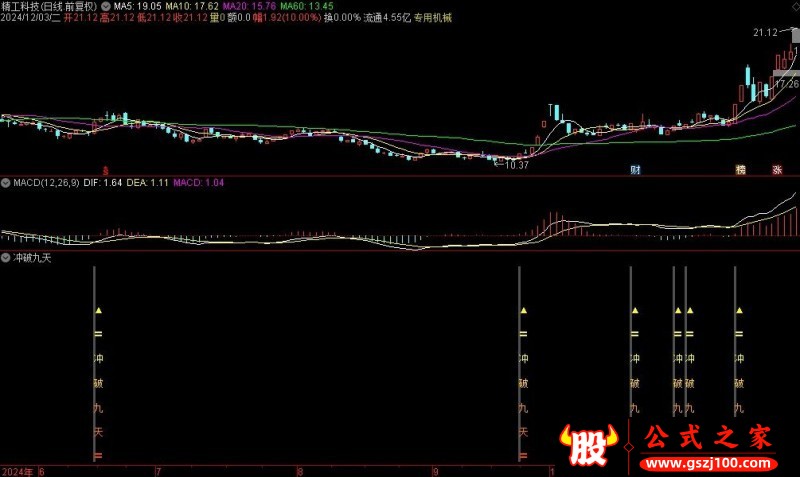Click the 涨 event marker icon
Screen dimensions: 800x477
point(777,170)
